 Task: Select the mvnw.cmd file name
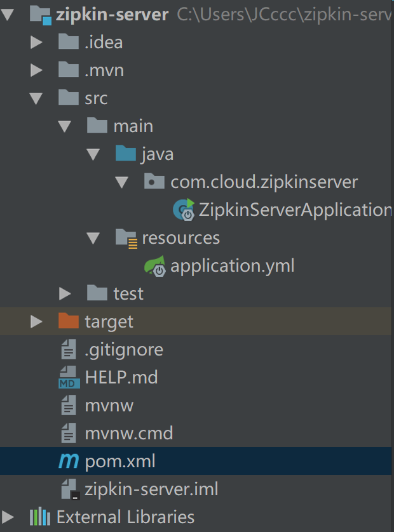[129, 434]
